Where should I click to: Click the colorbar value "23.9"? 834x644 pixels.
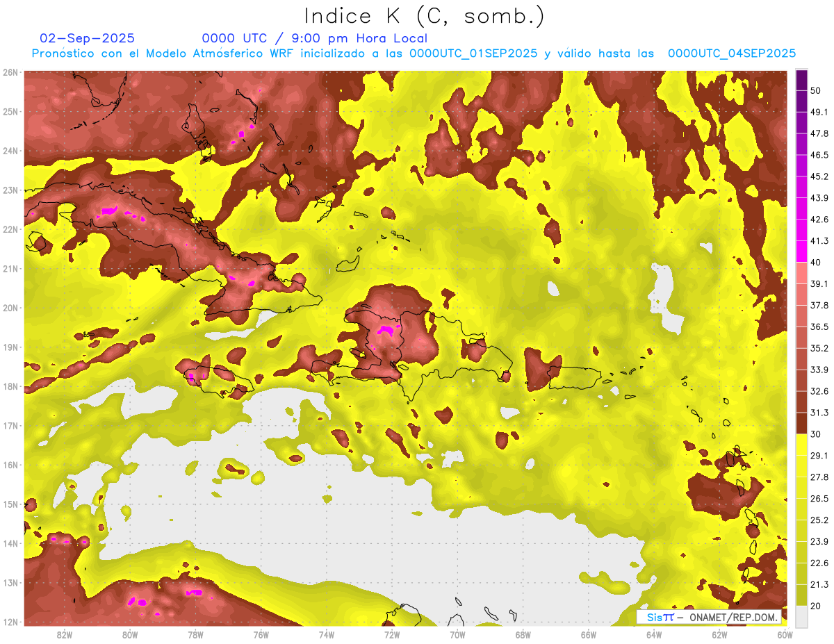pos(818,542)
